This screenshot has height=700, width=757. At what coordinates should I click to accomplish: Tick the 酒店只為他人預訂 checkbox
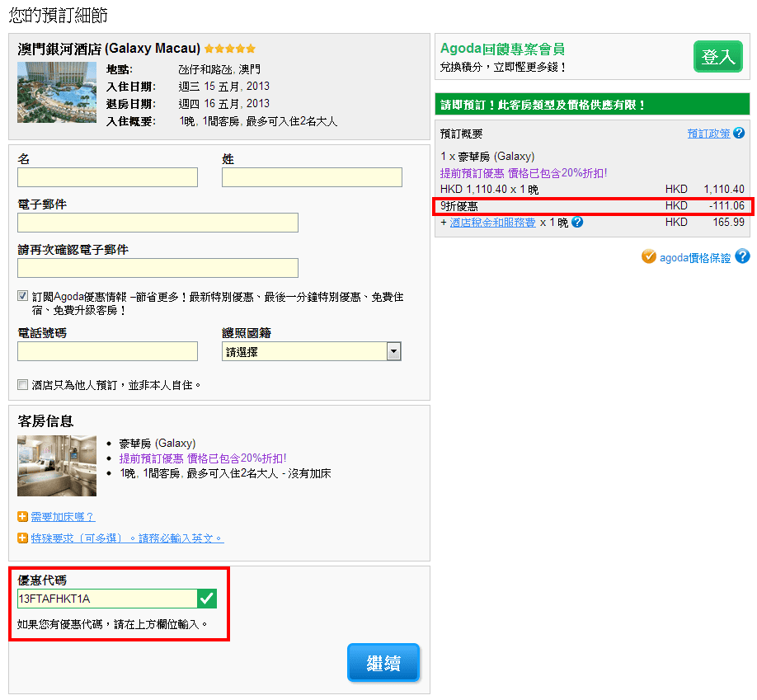(22, 384)
